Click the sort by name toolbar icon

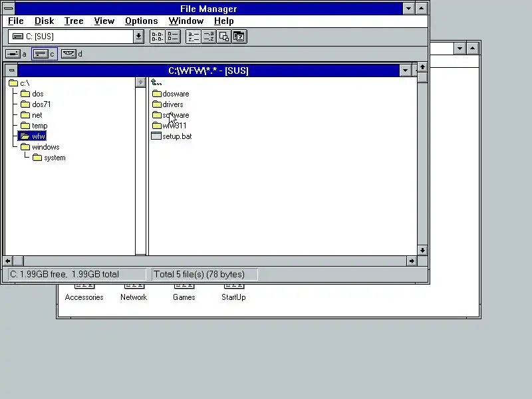194,37
